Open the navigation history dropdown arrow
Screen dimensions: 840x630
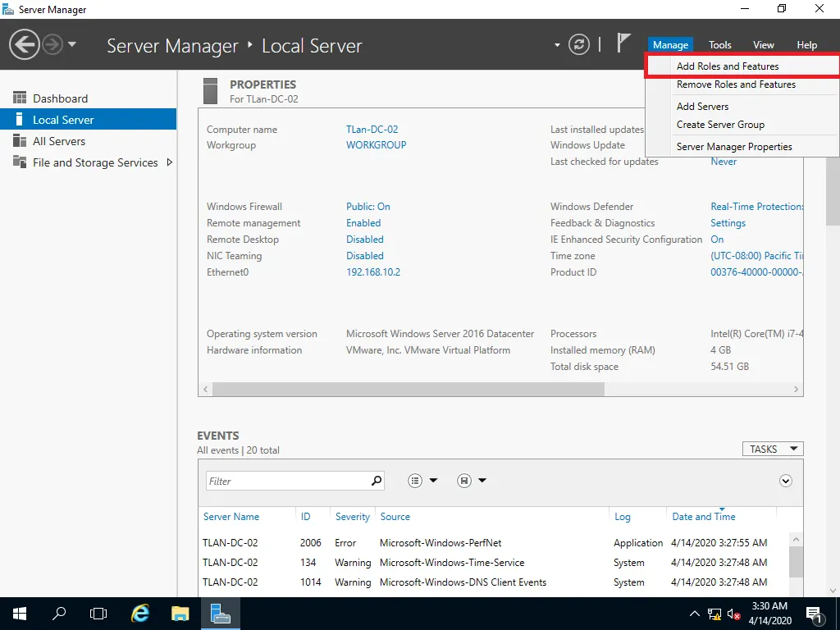72,44
